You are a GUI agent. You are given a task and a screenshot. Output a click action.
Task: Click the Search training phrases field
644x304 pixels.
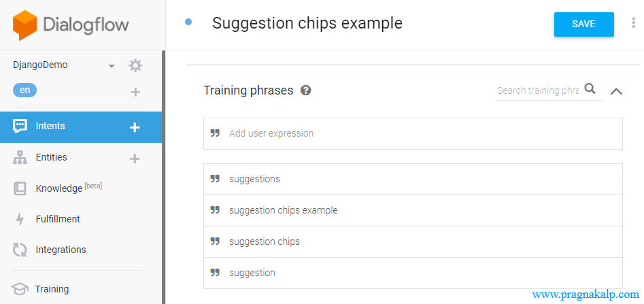[537, 90]
